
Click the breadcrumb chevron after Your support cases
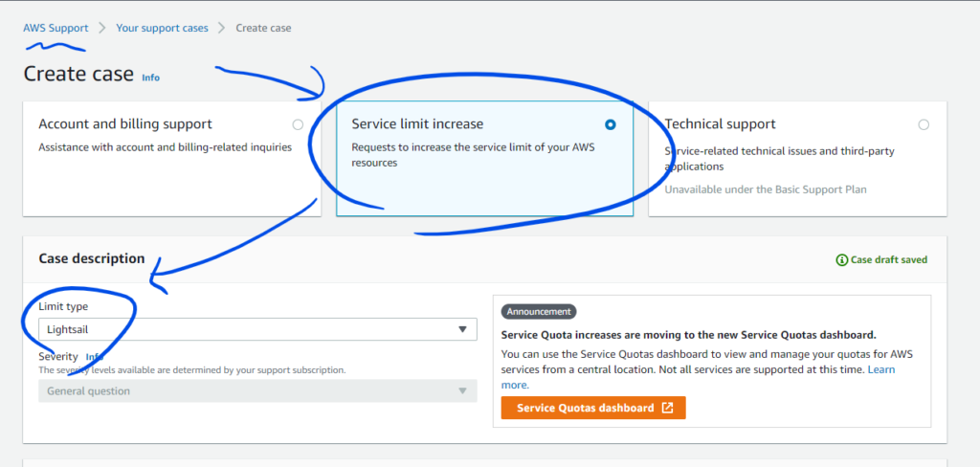pyautogui.click(x=222, y=28)
